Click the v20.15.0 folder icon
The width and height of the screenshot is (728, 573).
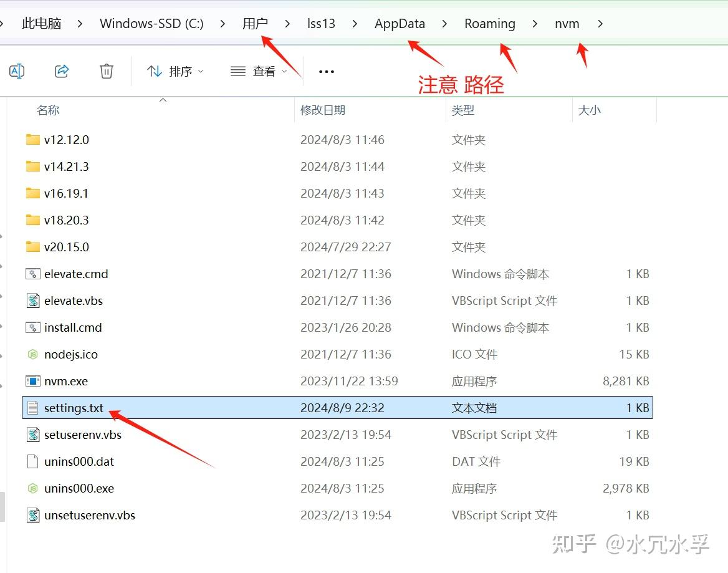pyautogui.click(x=32, y=247)
